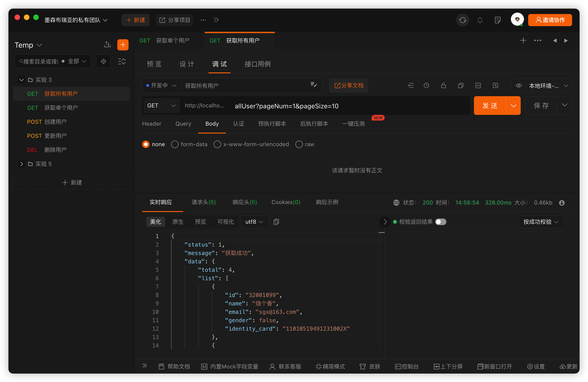
Task: Click the user avatar
Action: click(x=517, y=19)
